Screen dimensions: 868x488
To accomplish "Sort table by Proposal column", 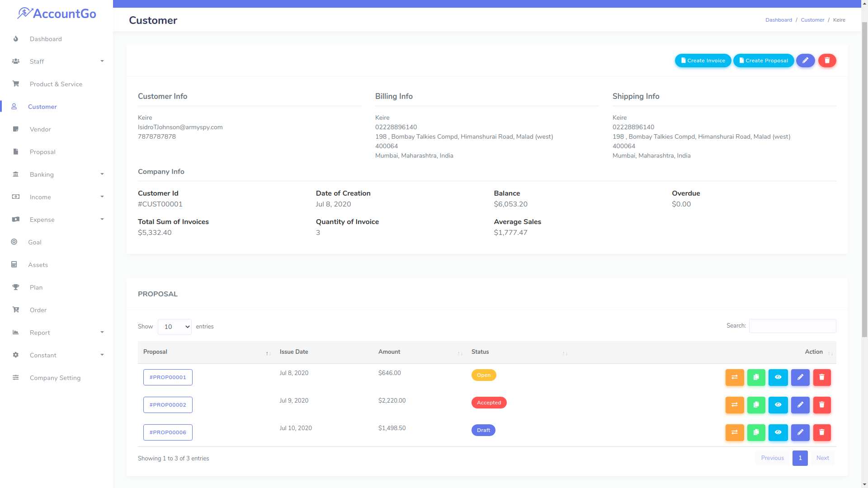I will (207, 352).
